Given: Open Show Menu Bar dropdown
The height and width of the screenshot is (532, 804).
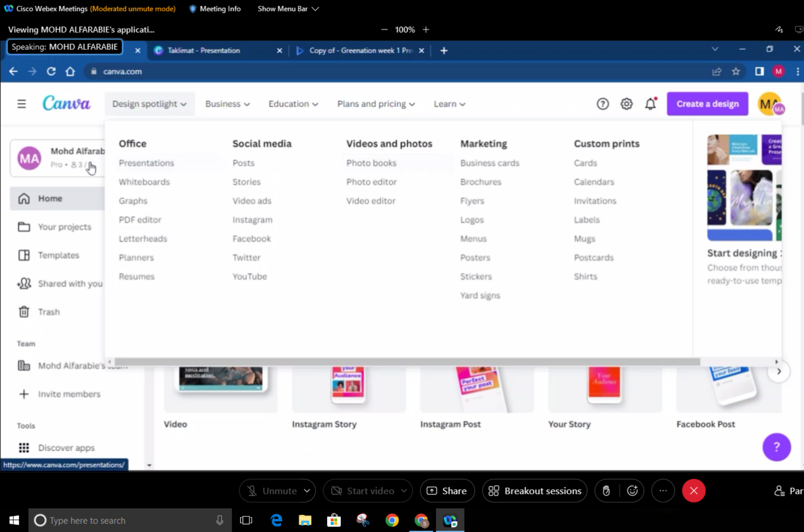Looking at the screenshot, I should click(288, 9).
